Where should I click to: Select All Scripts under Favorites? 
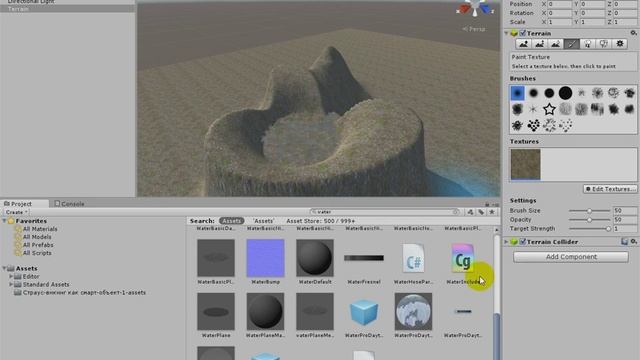37,253
